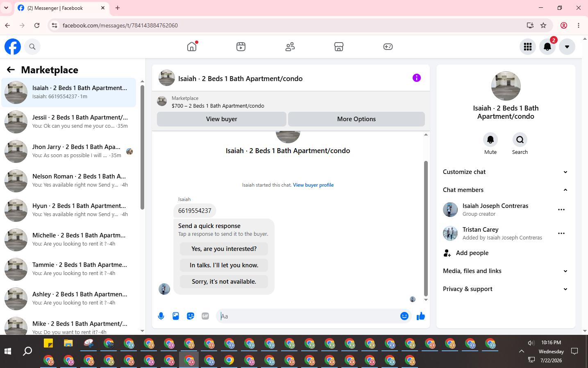
Task: Open the View buyer profile link
Action: [313, 185]
